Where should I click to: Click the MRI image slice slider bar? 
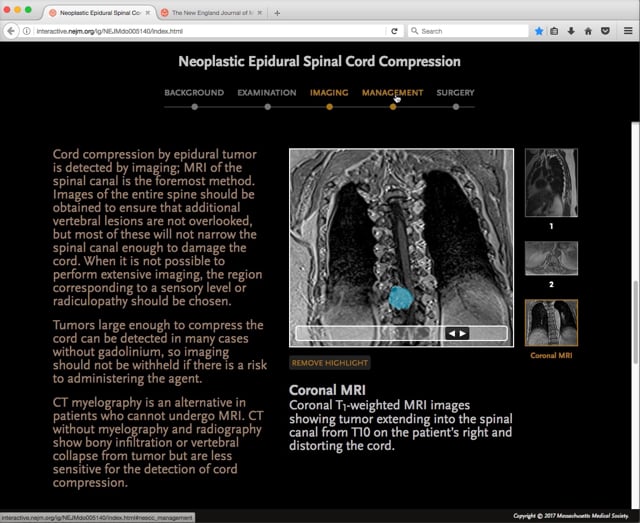[401, 333]
